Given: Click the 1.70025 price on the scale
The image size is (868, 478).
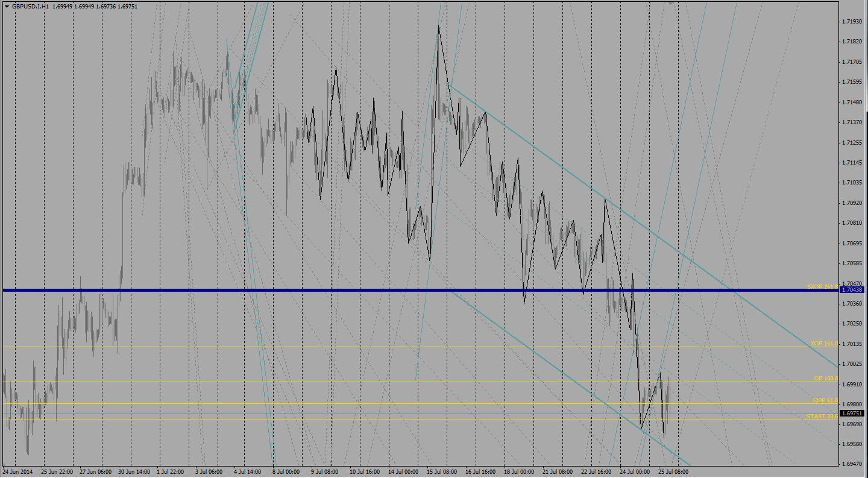Looking at the screenshot, I should point(852,364).
